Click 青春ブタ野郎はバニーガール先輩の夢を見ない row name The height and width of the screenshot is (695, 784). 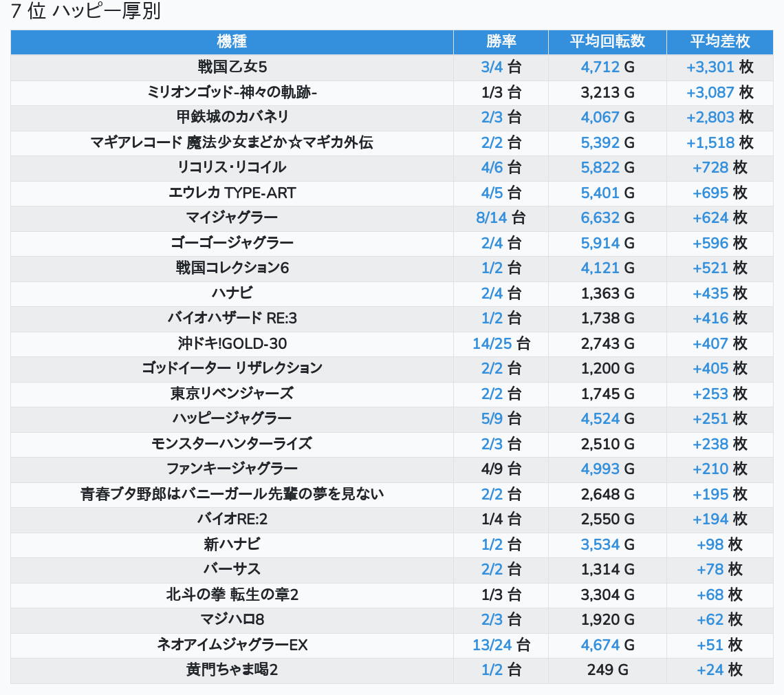pyautogui.click(x=232, y=494)
